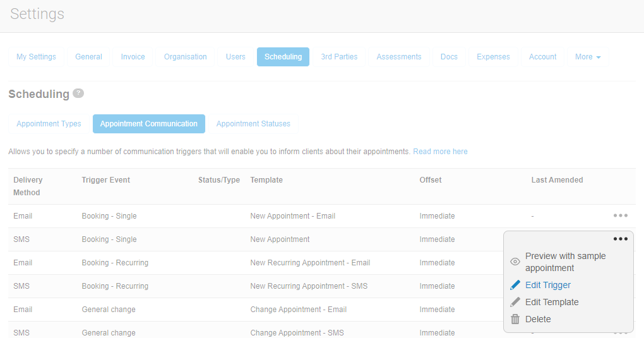Select the 3rd Parties tab
The height and width of the screenshot is (338, 644).
tap(339, 57)
